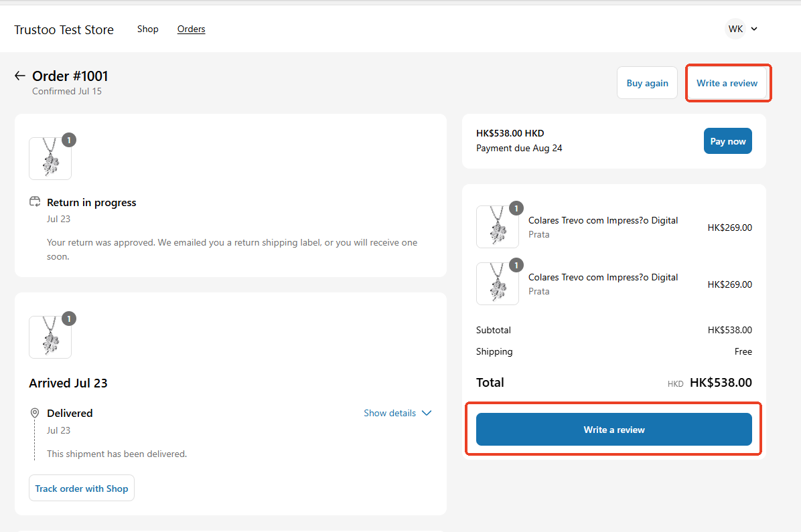Expand Show details for the delivered shipment
The image size is (801, 532).
click(397, 413)
